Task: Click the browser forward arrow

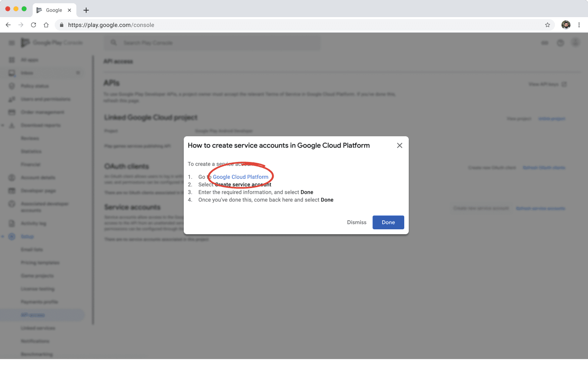Action: (x=21, y=25)
